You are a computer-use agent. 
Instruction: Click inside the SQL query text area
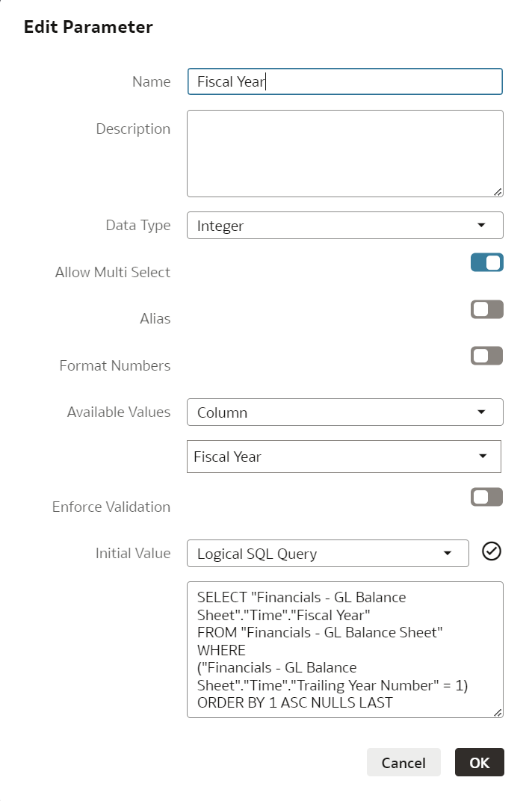tap(344, 649)
